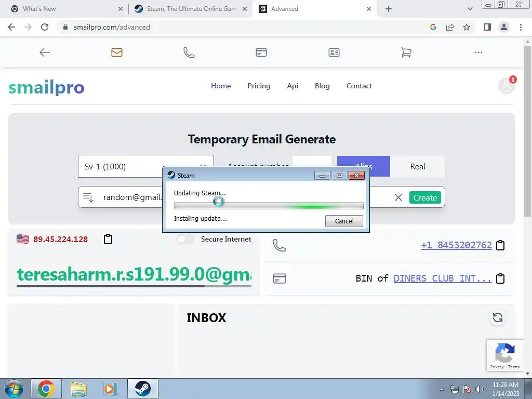Cancel the Steam update
Viewport: 532px width, 399px height.
(344, 221)
